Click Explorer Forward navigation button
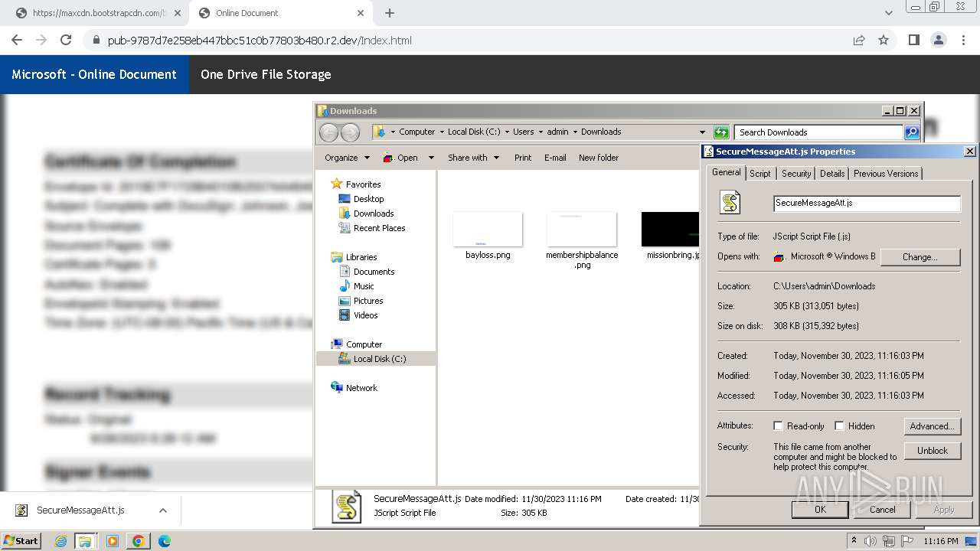The image size is (980, 551). pyautogui.click(x=350, y=132)
